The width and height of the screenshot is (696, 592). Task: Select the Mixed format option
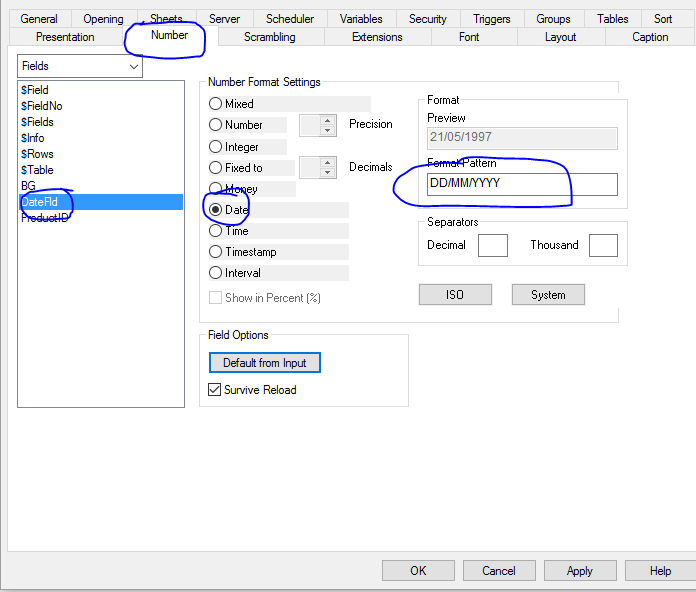tap(215, 104)
